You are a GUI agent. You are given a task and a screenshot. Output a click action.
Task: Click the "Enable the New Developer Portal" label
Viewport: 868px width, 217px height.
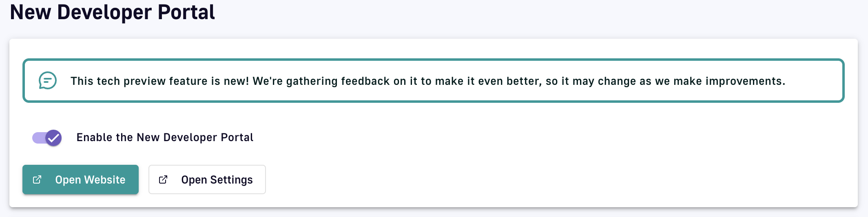[x=165, y=137]
